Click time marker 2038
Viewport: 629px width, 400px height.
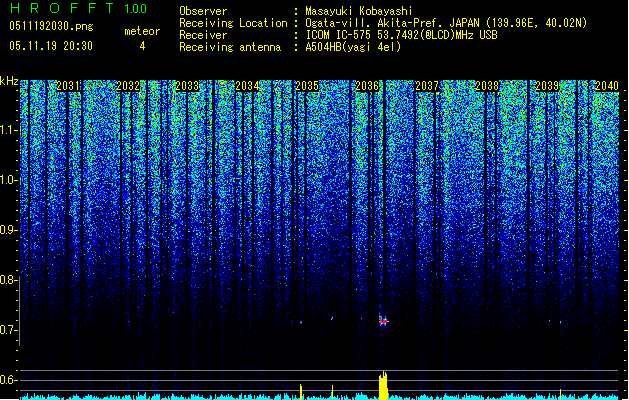[487, 86]
